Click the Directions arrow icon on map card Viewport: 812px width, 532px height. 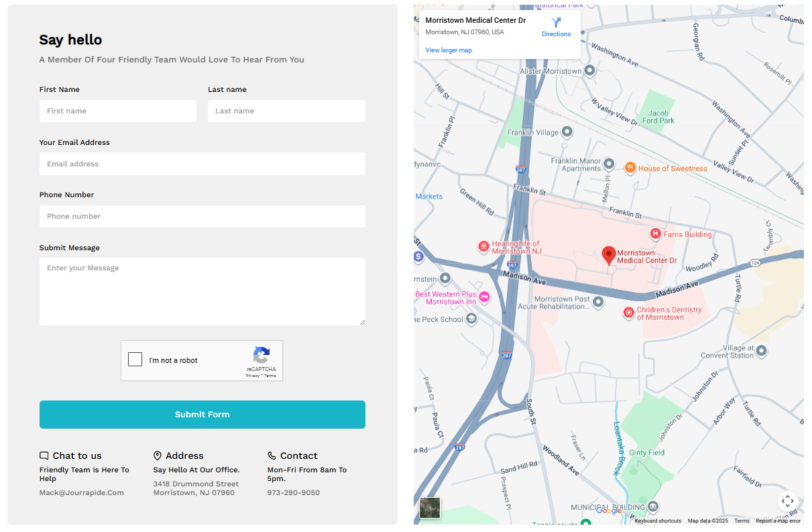click(556, 23)
